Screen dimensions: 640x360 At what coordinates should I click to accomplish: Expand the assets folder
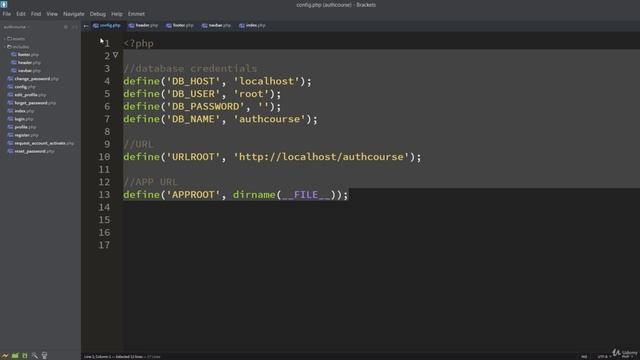[16, 39]
